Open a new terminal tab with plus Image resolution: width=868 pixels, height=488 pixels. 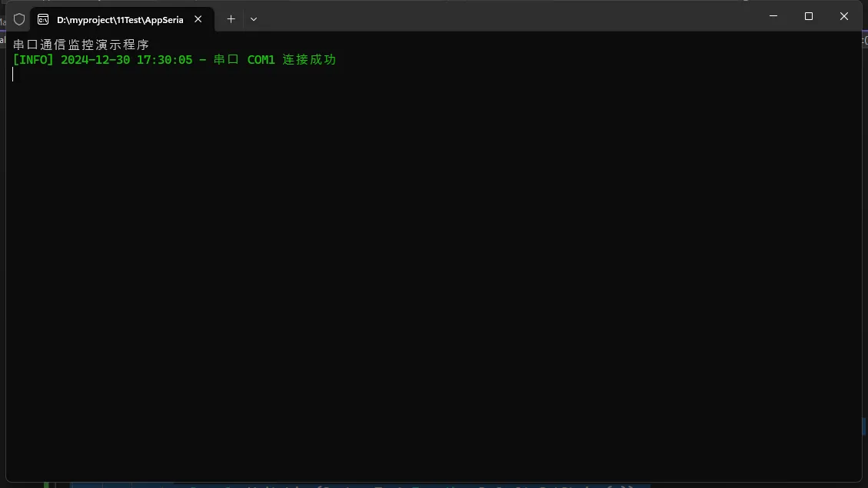tap(231, 19)
